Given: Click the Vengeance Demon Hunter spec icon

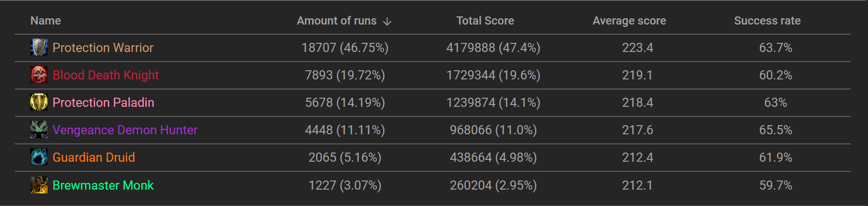Looking at the screenshot, I should coord(39,130).
